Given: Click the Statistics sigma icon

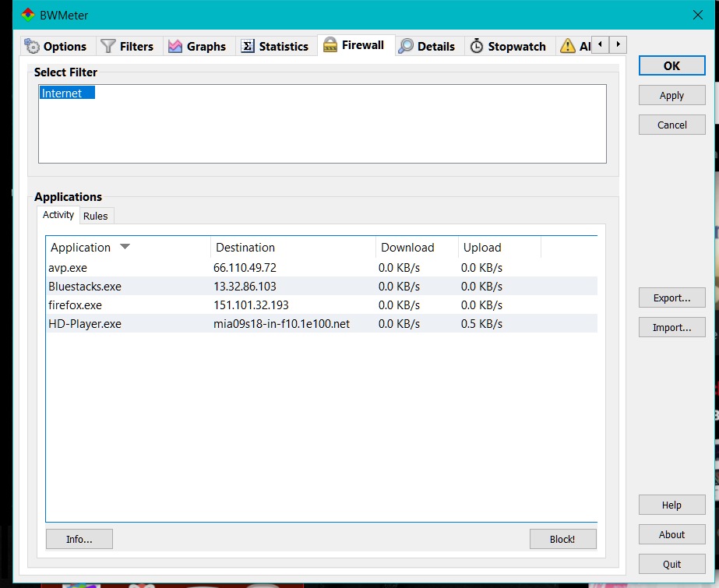Looking at the screenshot, I should click(248, 46).
